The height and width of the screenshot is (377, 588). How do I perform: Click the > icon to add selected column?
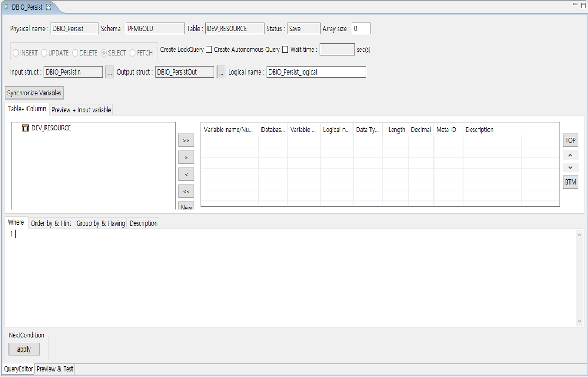pyautogui.click(x=186, y=157)
